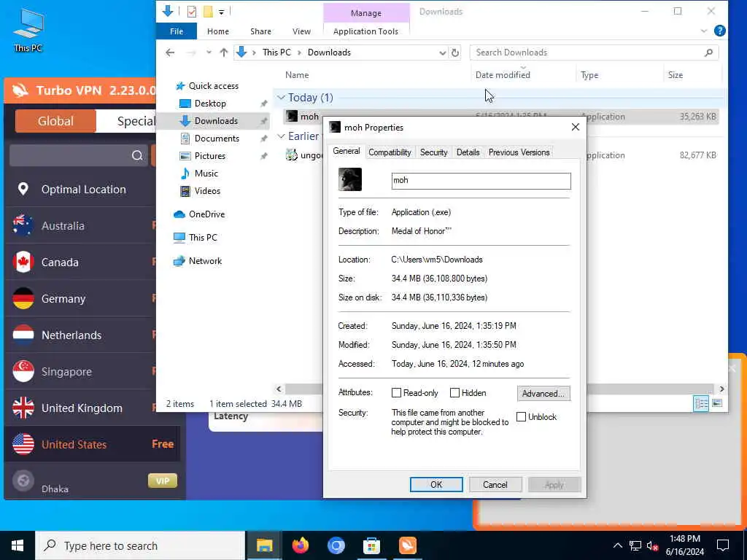Image resolution: width=747 pixels, height=560 pixels.
Task: Click chevron between This PC and Downloads
Action: click(299, 52)
